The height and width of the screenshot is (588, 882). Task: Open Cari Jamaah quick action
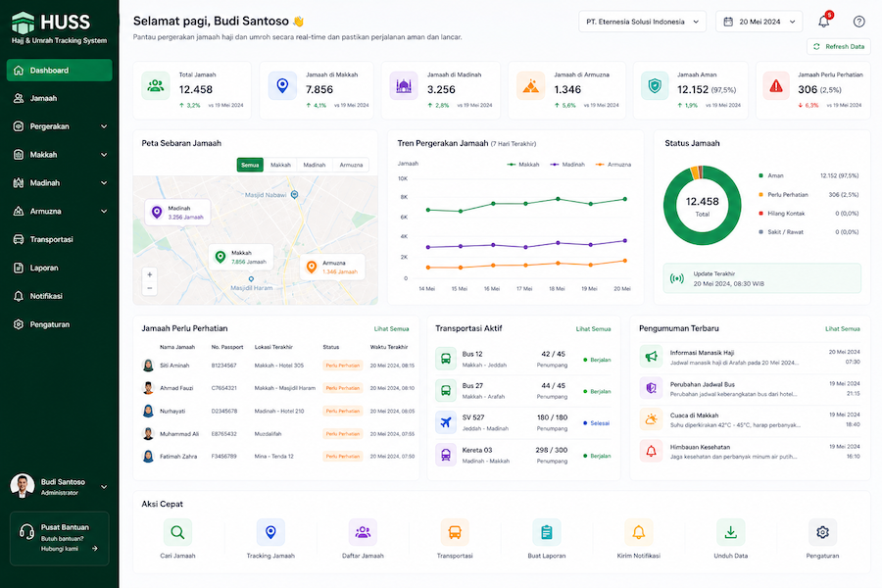[x=177, y=532]
